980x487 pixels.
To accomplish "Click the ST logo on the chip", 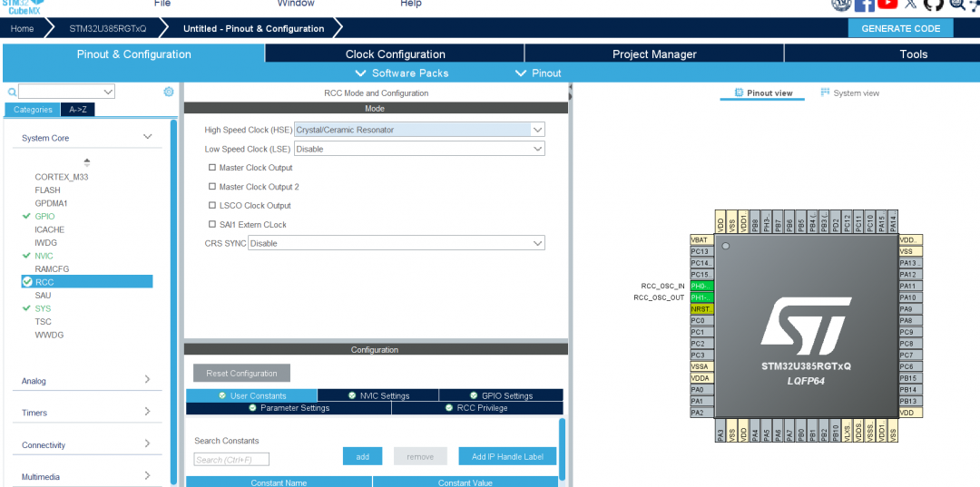I will [806, 326].
